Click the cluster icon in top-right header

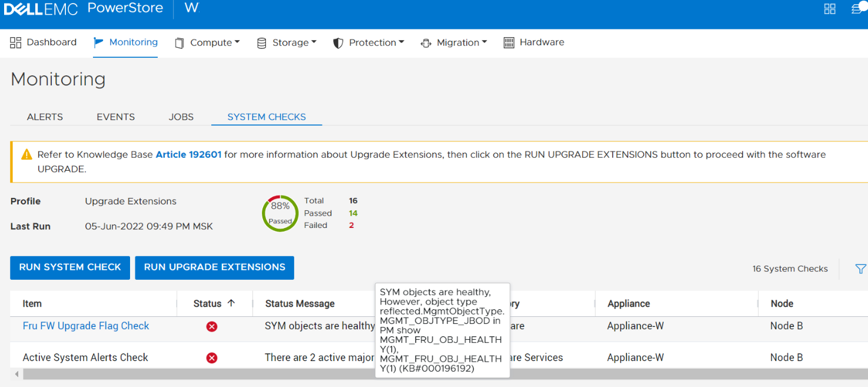coord(858,9)
